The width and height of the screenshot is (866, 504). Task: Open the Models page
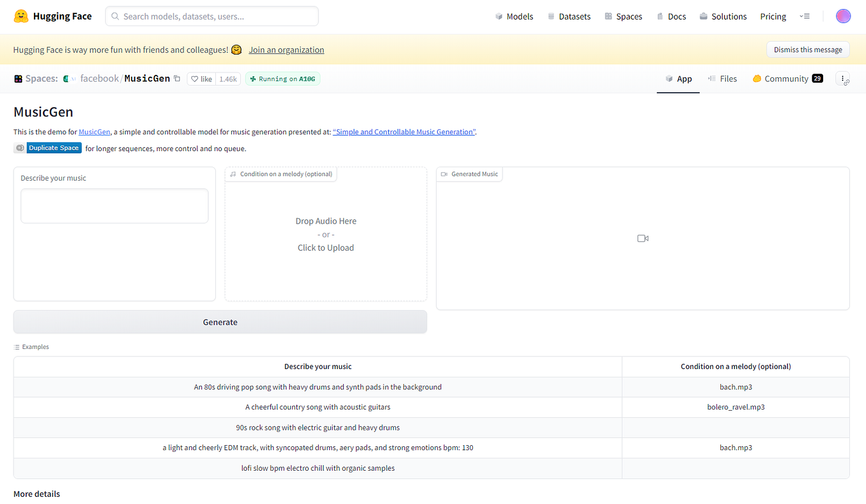pyautogui.click(x=514, y=16)
